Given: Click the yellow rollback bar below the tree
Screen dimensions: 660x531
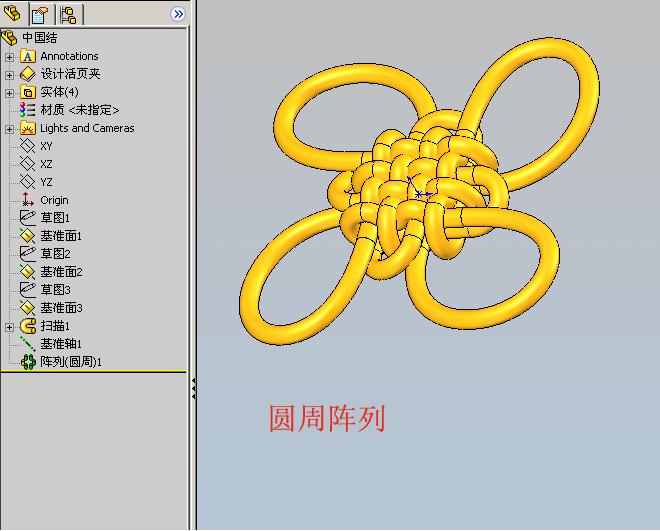Looking at the screenshot, I should [93, 372].
